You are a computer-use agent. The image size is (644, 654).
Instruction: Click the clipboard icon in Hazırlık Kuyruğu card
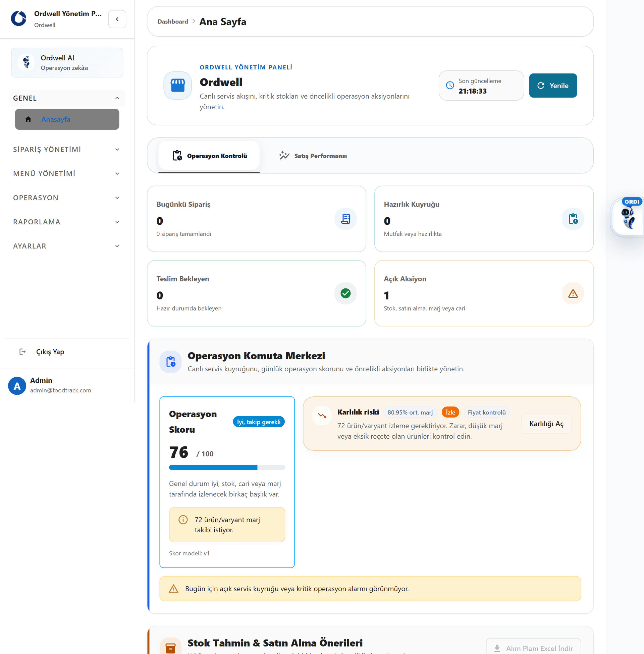tap(573, 219)
